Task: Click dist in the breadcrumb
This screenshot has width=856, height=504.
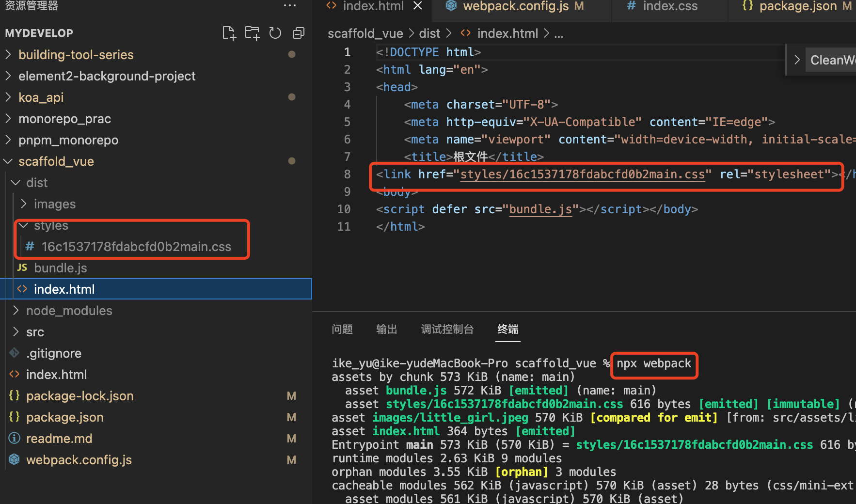Action: tap(429, 33)
